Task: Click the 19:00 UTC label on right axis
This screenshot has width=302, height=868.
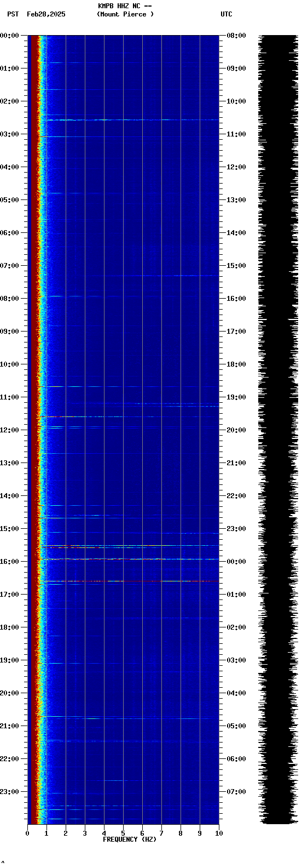Action: [x=236, y=397]
